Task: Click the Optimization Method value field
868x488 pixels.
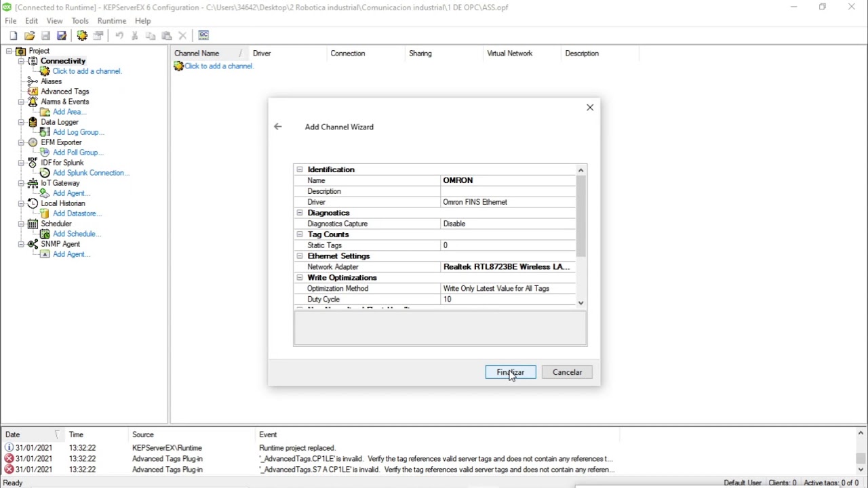Action: click(508, 289)
